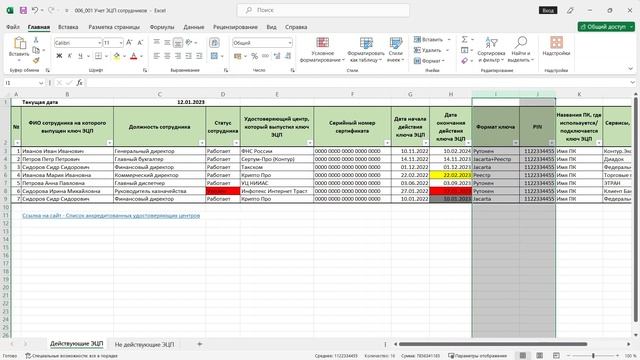The width and height of the screenshot is (640, 360).
Task: Open Accessibility checker in status bar
Action: [71, 356]
